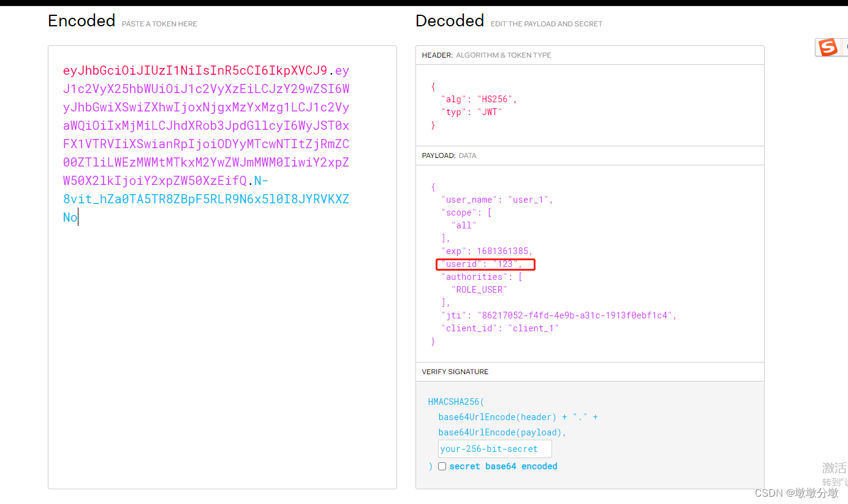Click the your-256-bit-secret input field
The image size is (848, 504).
(x=494, y=449)
